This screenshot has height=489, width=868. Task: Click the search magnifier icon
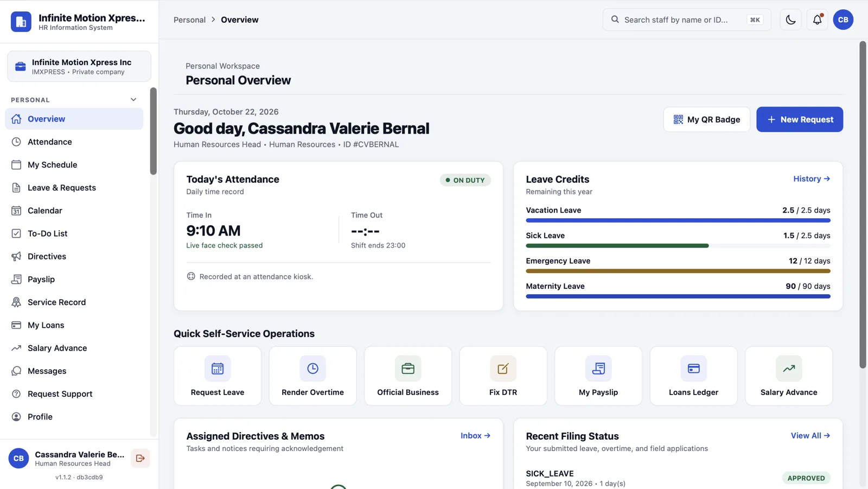coord(615,20)
